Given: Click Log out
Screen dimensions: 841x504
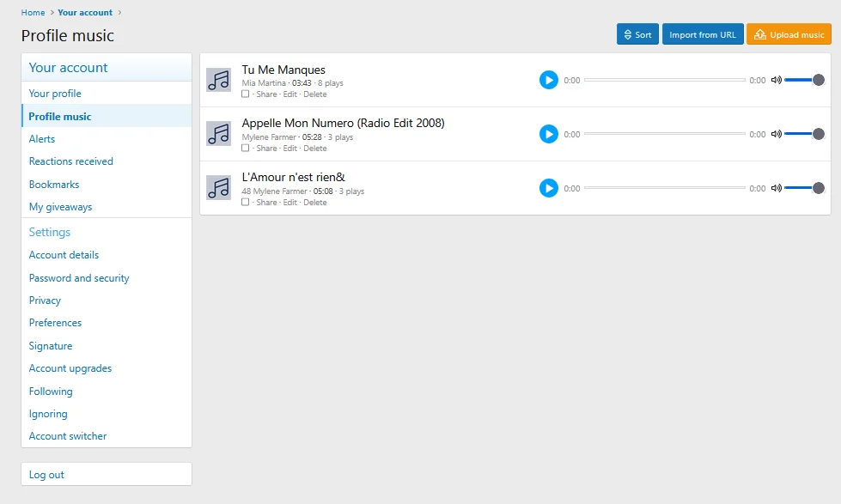Looking at the screenshot, I should [x=107, y=475].
